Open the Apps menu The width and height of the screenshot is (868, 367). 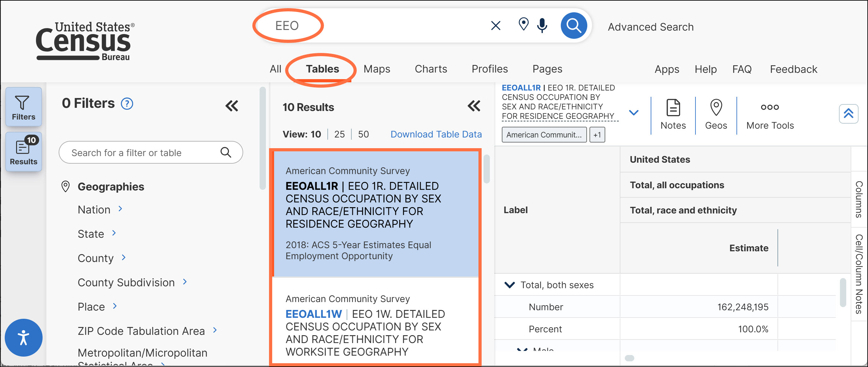pos(666,69)
